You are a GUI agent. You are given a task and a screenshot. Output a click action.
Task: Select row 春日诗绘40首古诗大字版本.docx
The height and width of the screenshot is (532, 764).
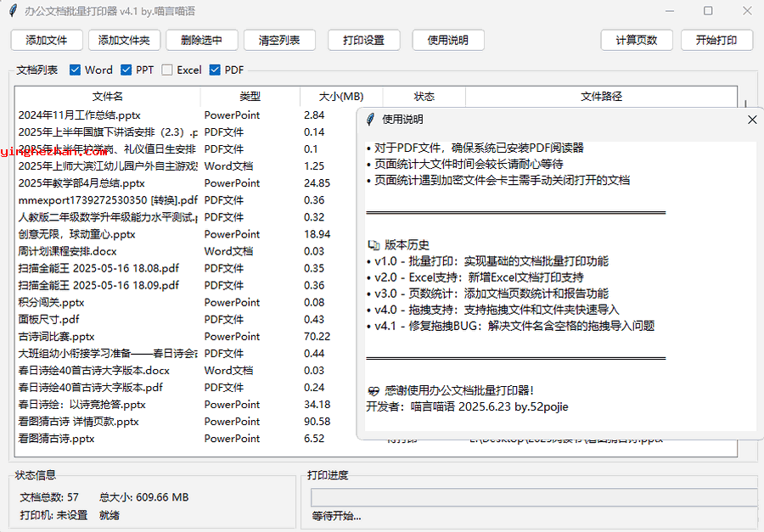[x=186, y=371]
